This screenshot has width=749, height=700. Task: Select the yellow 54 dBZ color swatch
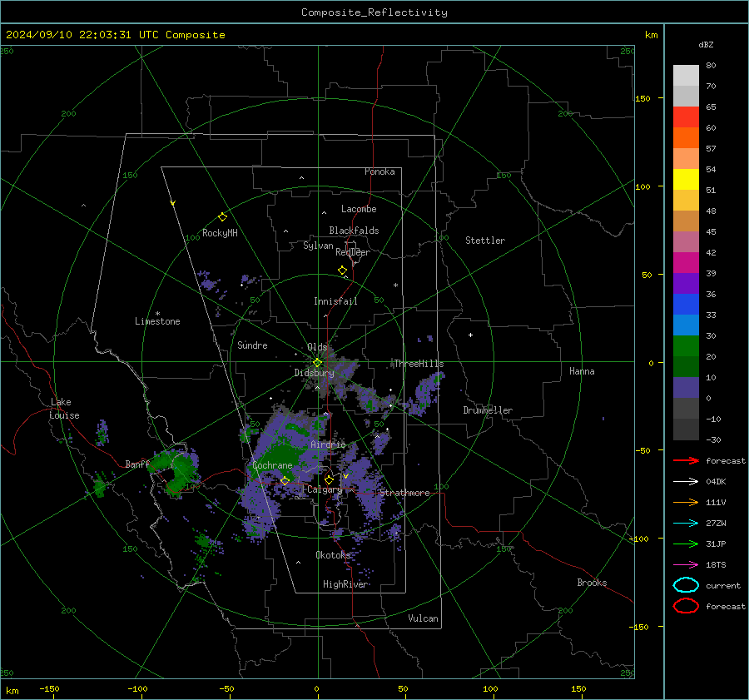[686, 179]
